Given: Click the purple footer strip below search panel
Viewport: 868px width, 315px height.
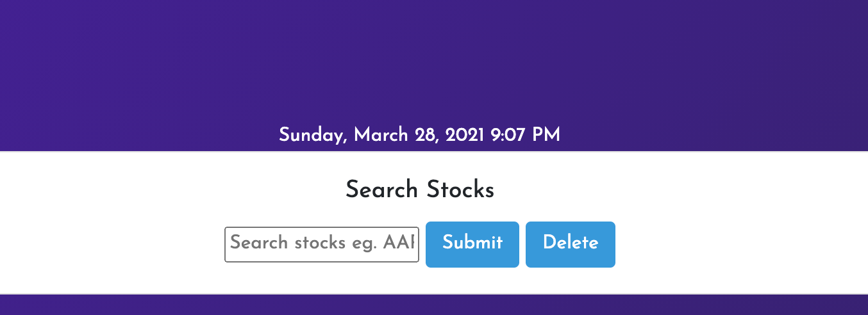Looking at the screenshot, I should [x=433, y=305].
